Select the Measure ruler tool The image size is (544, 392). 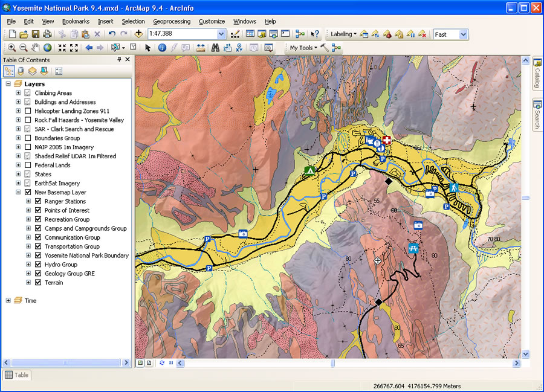click(x=201, y=48)
